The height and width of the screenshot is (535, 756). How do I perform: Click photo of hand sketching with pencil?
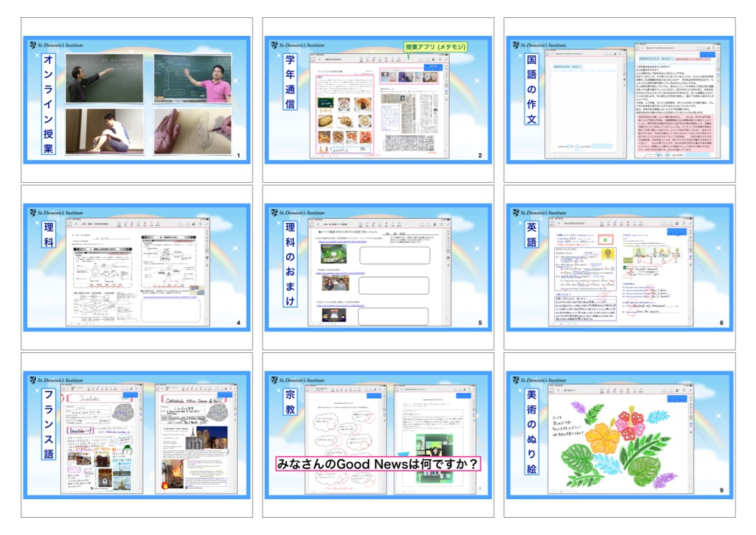pos(192,131)
